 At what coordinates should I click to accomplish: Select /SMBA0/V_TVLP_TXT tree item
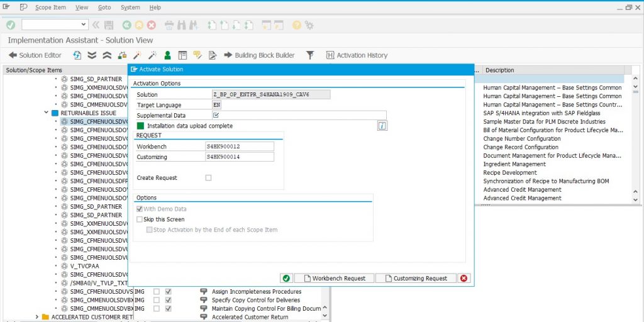pos(99,283)
